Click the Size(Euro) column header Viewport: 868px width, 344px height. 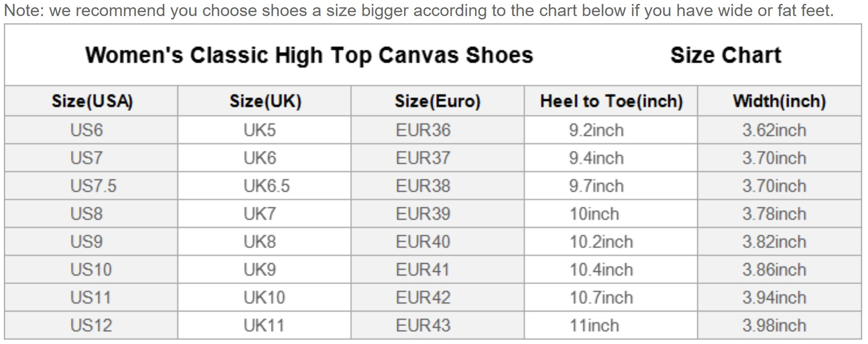point(438,101)
